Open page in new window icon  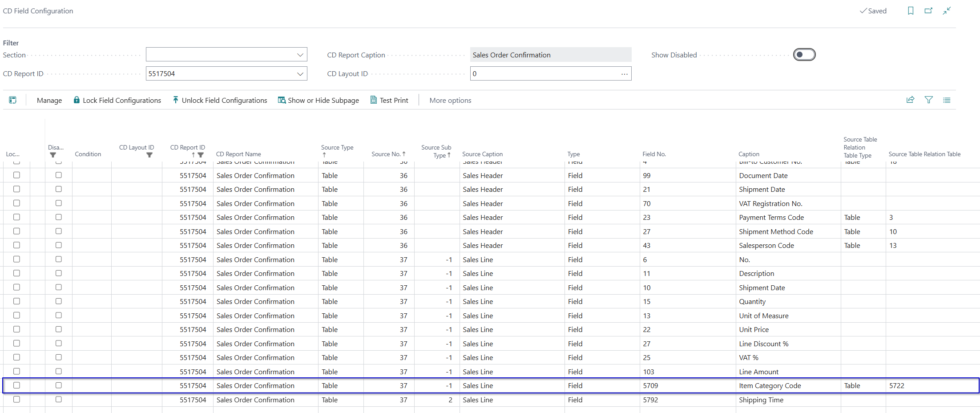click(928, 11)
